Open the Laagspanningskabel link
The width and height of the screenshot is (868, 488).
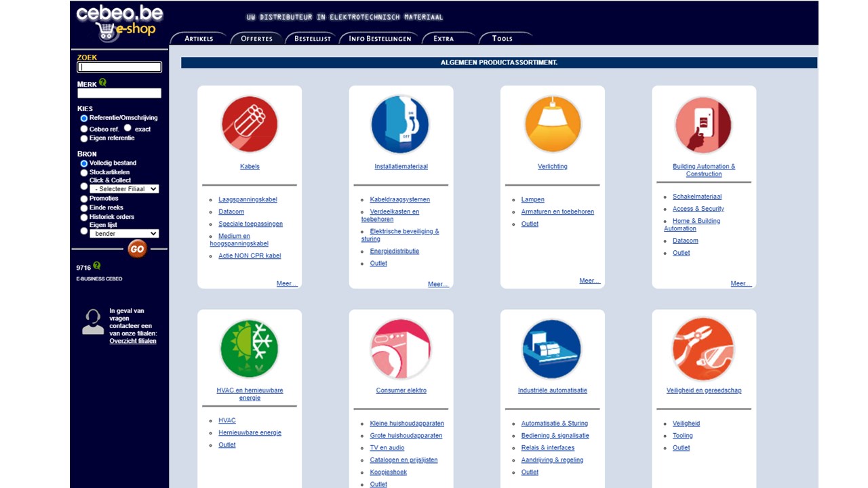(x=248, y=199)
